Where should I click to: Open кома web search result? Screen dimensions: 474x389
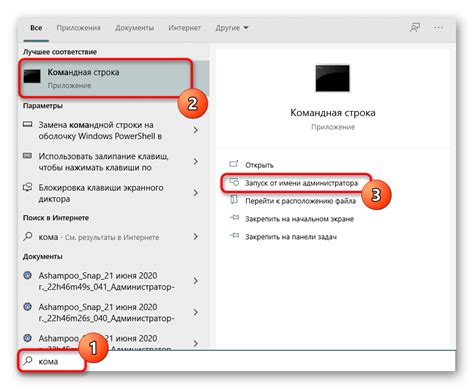[99, 237]
